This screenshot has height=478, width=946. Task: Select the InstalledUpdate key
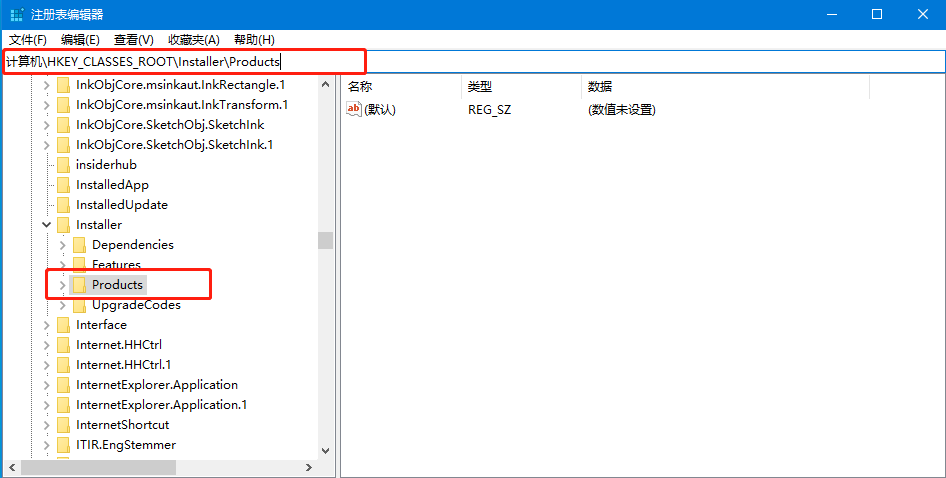pos(122,205)
